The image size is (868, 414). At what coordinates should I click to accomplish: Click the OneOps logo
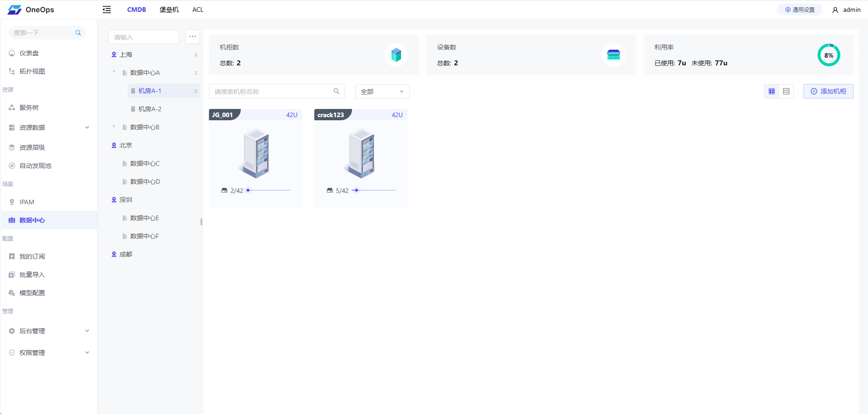pyautogui.click(x=31, y=10)
